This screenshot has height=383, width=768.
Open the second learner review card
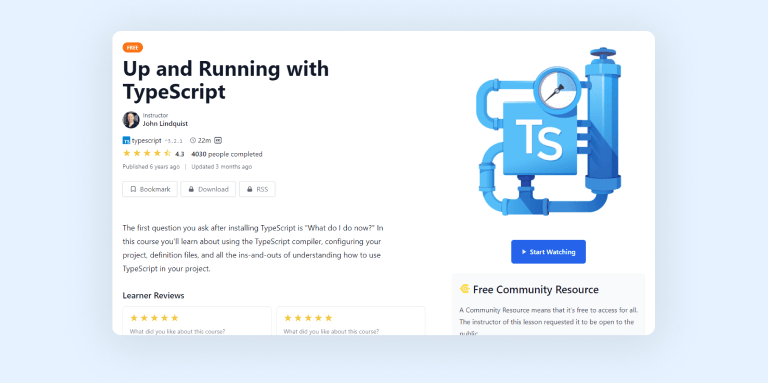[351, 321]
